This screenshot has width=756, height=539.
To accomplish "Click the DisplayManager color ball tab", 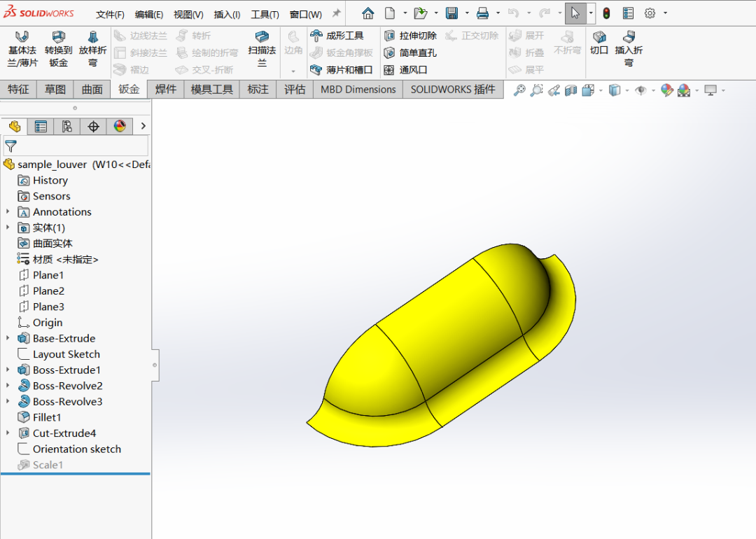I will 120,126.
